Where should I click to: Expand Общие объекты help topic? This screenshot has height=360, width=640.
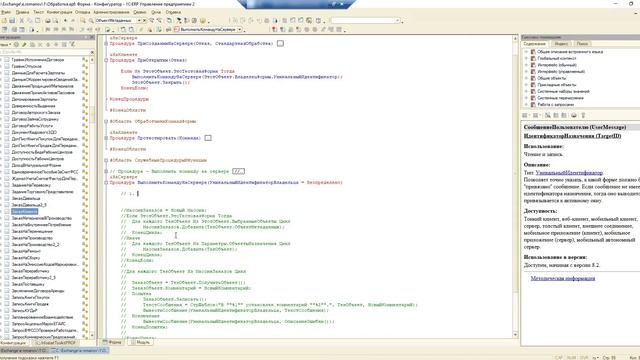point(526,78)
